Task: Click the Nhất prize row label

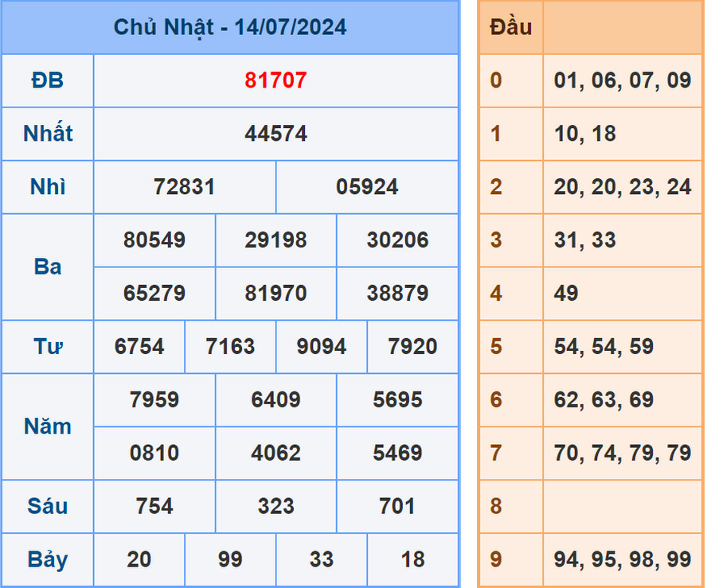Action: coord(47,133)
